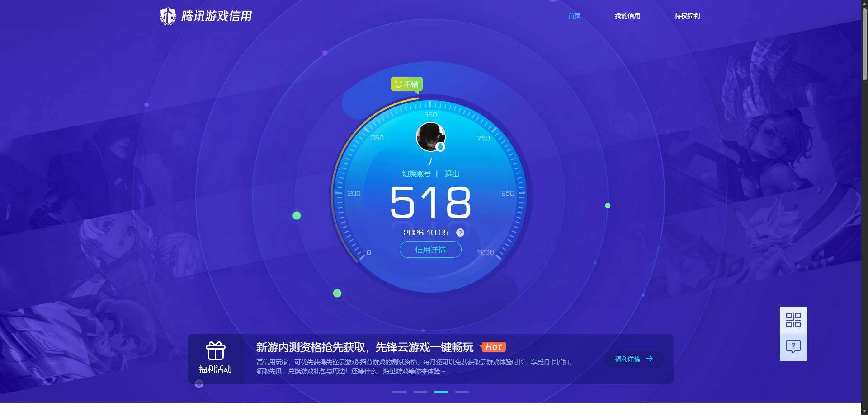Click the gauge label 550
Viewport: 868px width, 415px height.
click(x=430, y=115)
